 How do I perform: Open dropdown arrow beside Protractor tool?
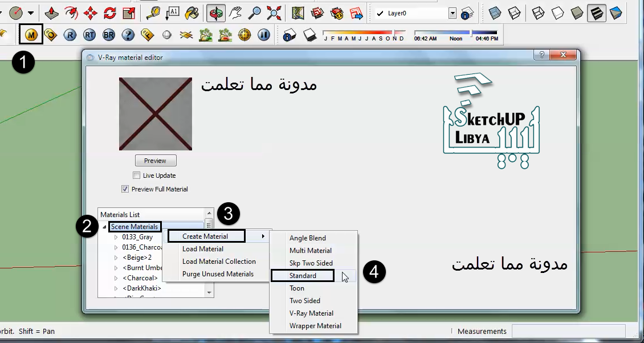point(31,13)
